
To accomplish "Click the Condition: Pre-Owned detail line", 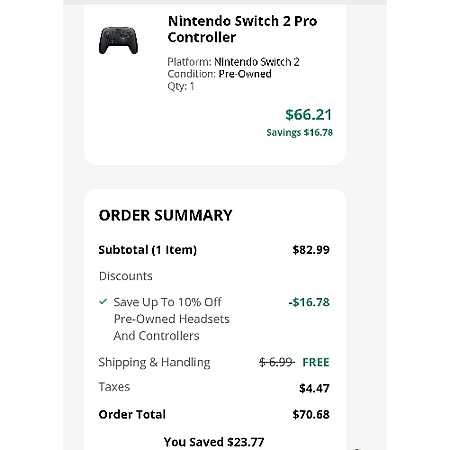I will (219, 74).
